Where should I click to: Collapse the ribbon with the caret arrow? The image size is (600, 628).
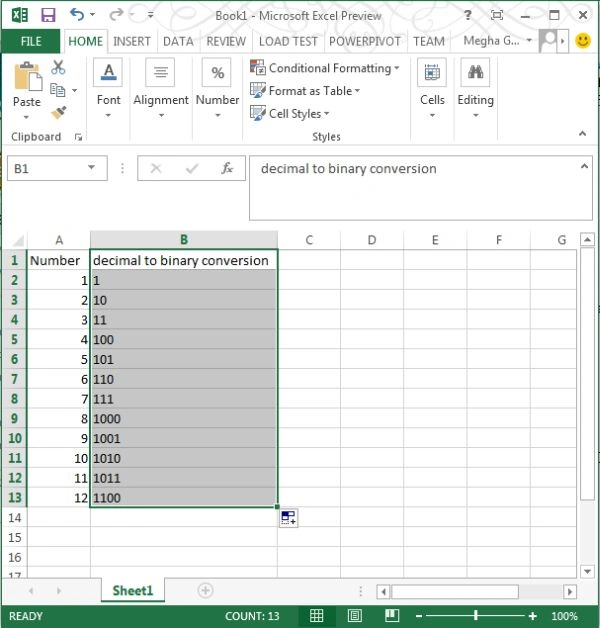click(x=582, y=134)
